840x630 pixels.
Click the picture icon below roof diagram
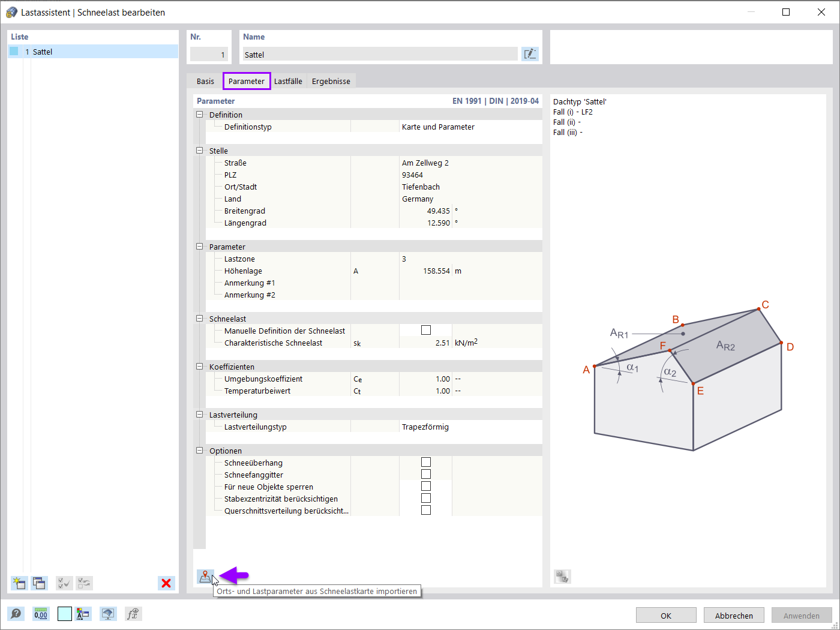coord(562,577)
